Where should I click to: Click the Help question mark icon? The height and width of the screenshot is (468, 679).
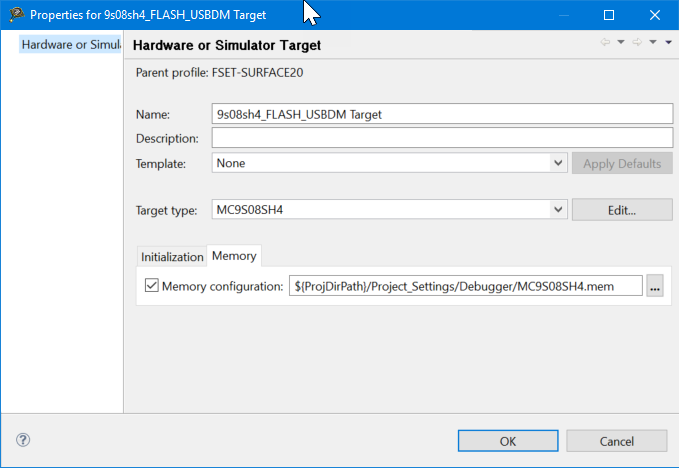[x=23, y=440]
